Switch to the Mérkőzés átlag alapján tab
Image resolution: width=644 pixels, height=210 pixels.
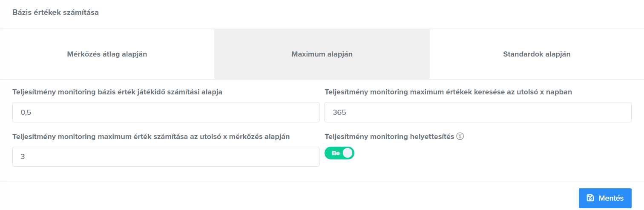tap(107, 54)
